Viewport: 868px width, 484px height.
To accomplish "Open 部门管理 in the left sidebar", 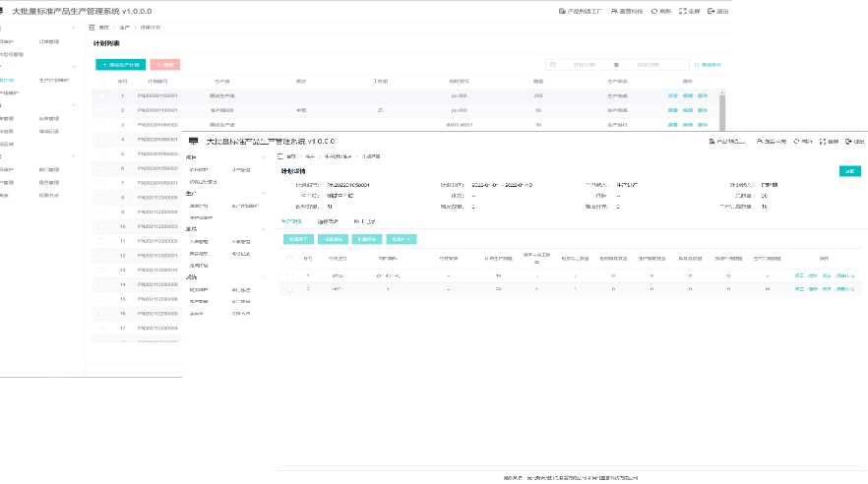I will 48,169.
